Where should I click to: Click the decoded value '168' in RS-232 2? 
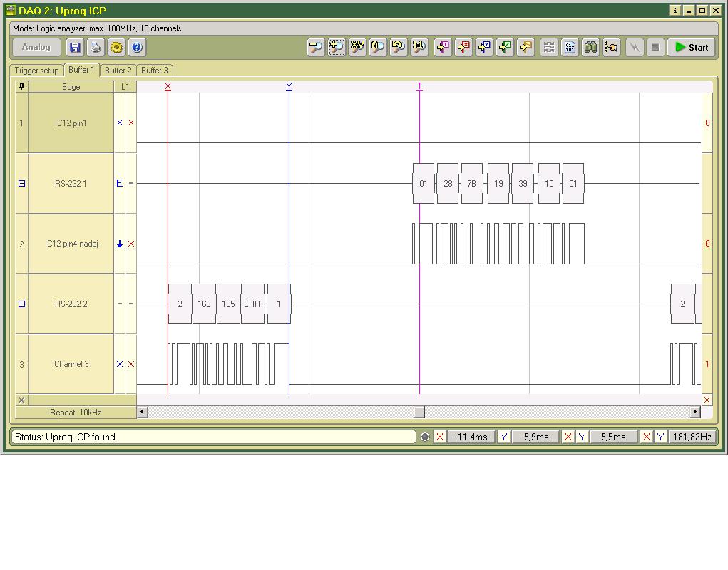click(204, 304)
